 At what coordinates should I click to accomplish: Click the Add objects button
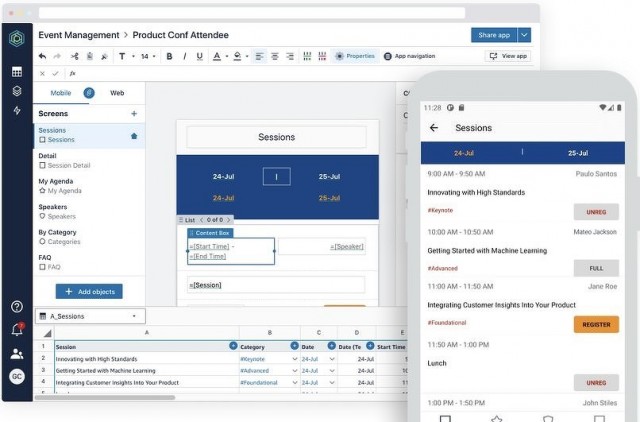(90, 291)
